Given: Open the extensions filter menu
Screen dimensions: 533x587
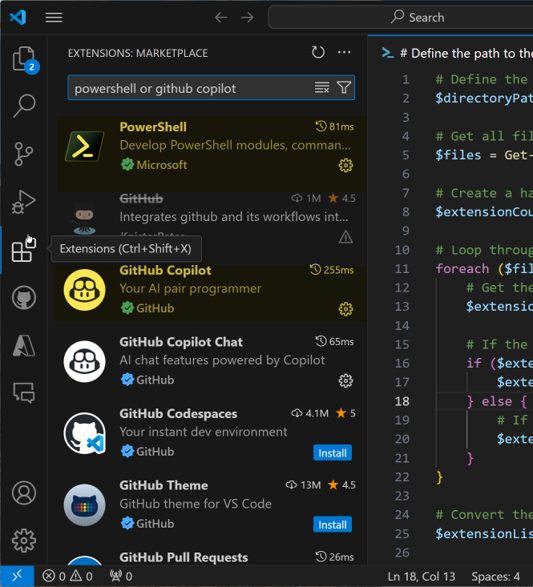Looking at the screenshot, I should coord(344,88).
